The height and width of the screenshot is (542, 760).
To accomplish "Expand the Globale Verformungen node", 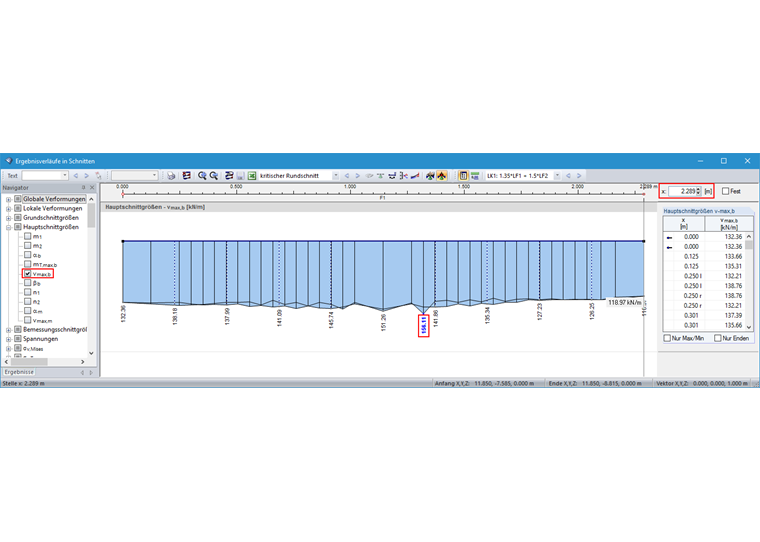I will [8, 199].
